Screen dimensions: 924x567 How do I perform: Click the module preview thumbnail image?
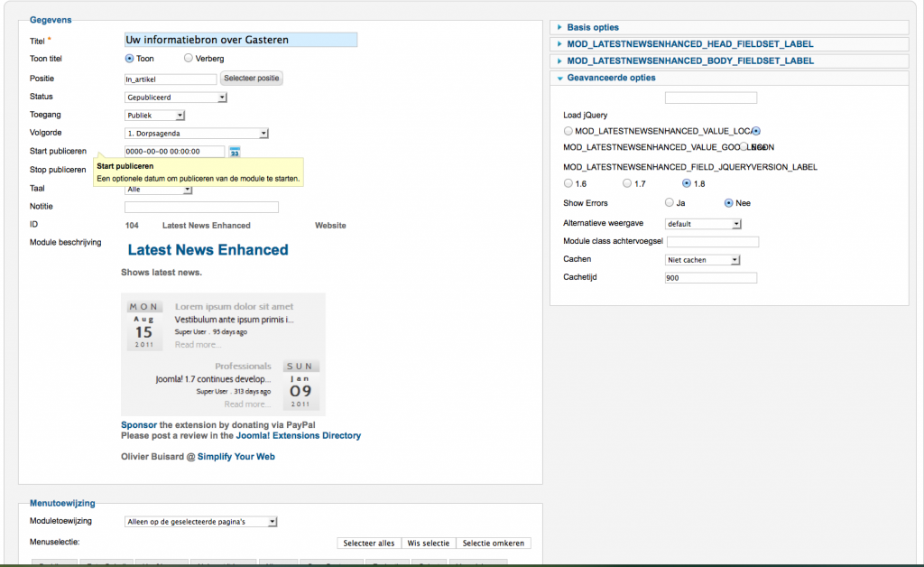pyautogui.click(x=223, y=353)
